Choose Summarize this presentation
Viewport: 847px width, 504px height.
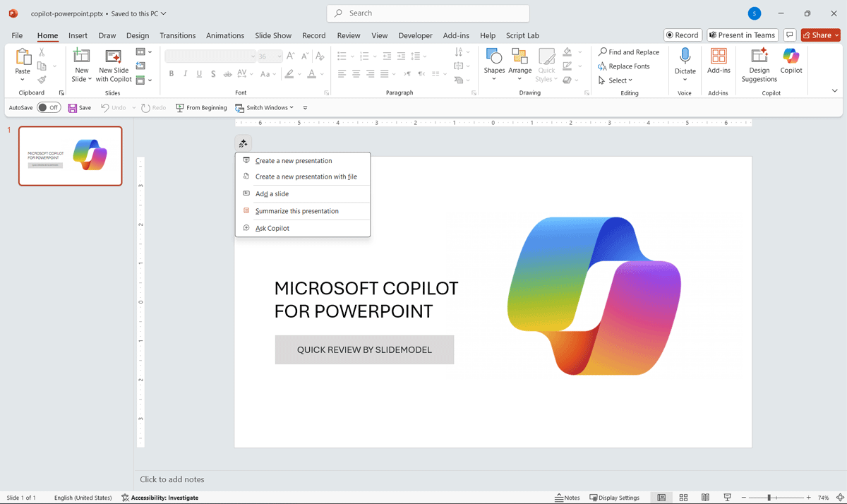(296, 211)
